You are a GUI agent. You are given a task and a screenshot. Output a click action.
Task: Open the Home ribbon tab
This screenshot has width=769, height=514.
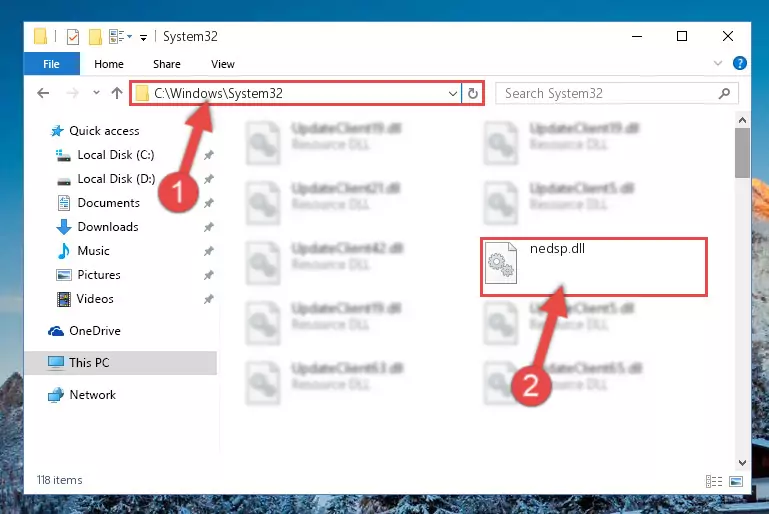(x=109, y=64)
